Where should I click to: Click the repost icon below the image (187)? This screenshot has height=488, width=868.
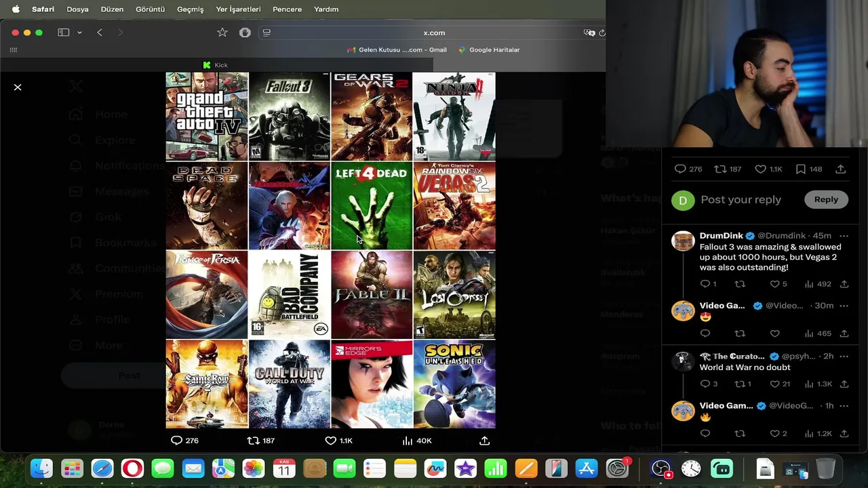click(253, 441)
